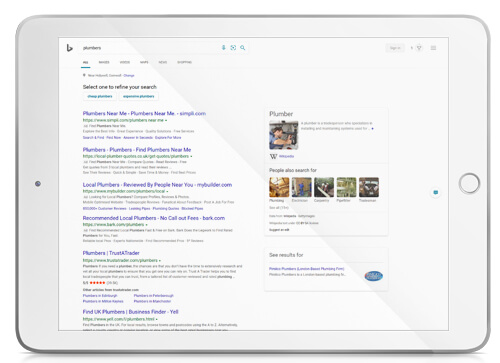The height and width of the screenshot is (363, 500).
Task: Expand the plumber description more arrow
Action: (x=373, y=129)
